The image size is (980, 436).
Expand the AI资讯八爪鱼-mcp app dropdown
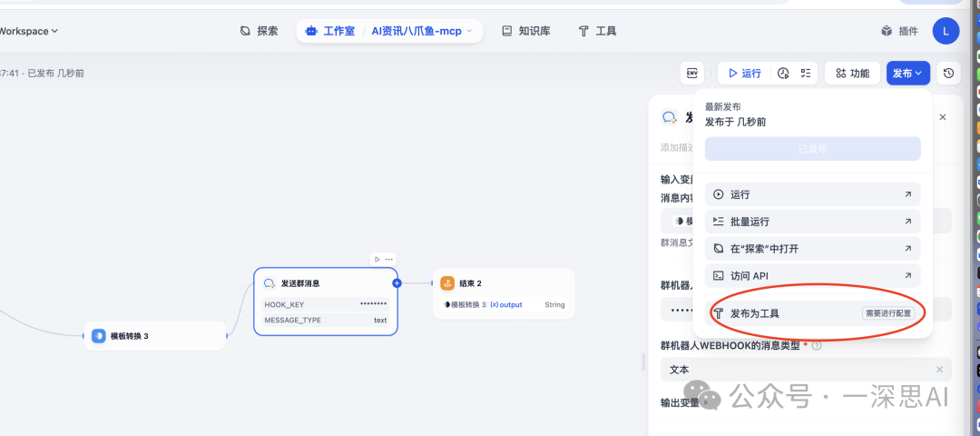[423, 31]
